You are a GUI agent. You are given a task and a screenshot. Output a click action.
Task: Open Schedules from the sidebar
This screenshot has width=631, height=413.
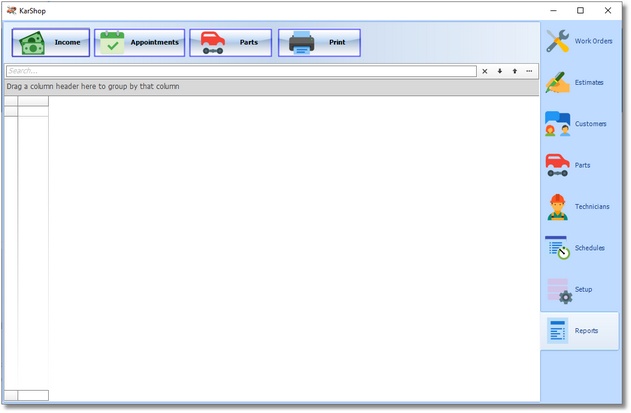579,248
